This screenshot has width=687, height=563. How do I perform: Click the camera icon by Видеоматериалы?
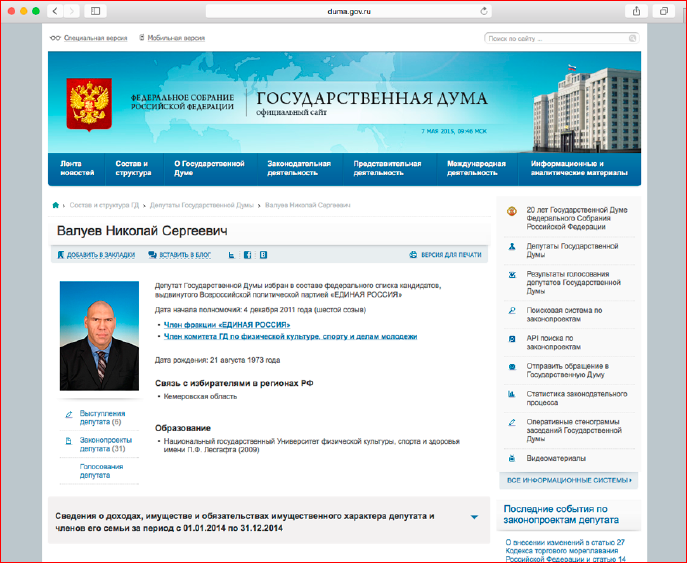click(512, 458)
